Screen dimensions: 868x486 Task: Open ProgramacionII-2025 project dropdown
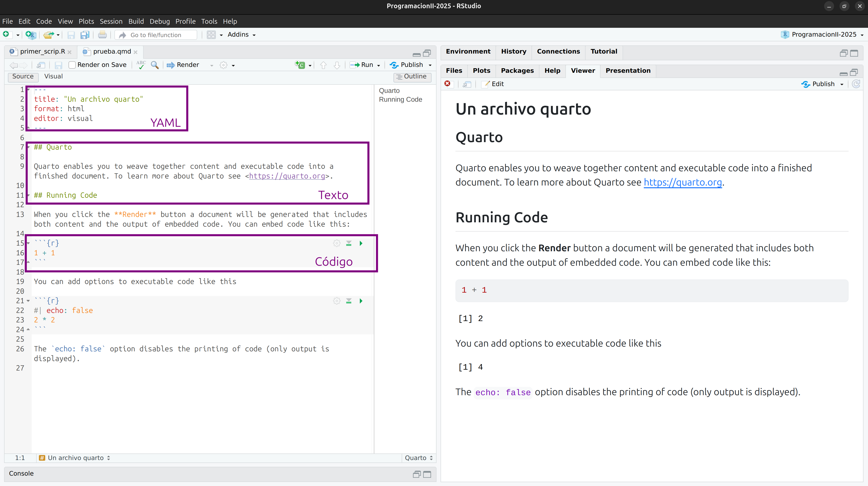pyautogui.click(x=822, y=35)
